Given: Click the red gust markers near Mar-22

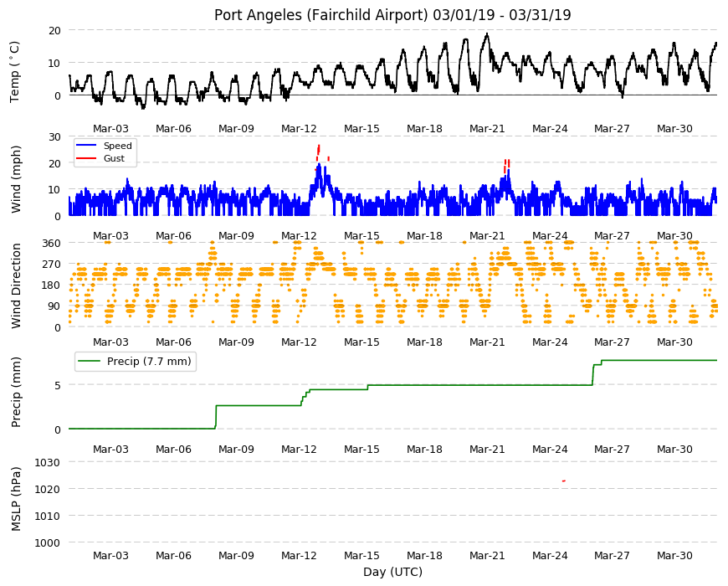Looking at the screenshot, I should click(x=507, y=165).
